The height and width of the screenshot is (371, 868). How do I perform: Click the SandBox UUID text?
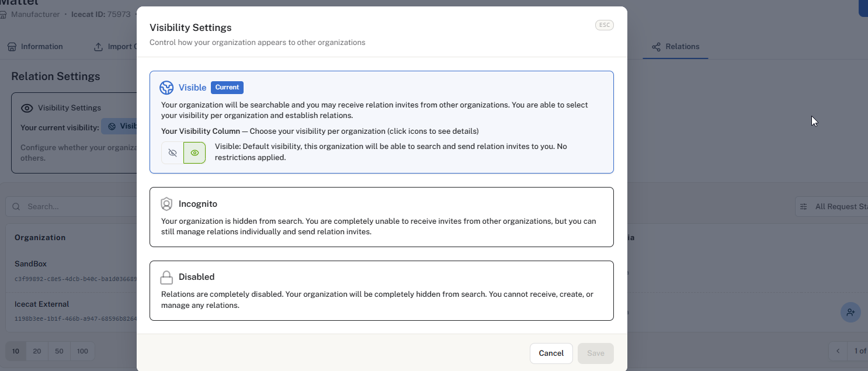[76, 279]
